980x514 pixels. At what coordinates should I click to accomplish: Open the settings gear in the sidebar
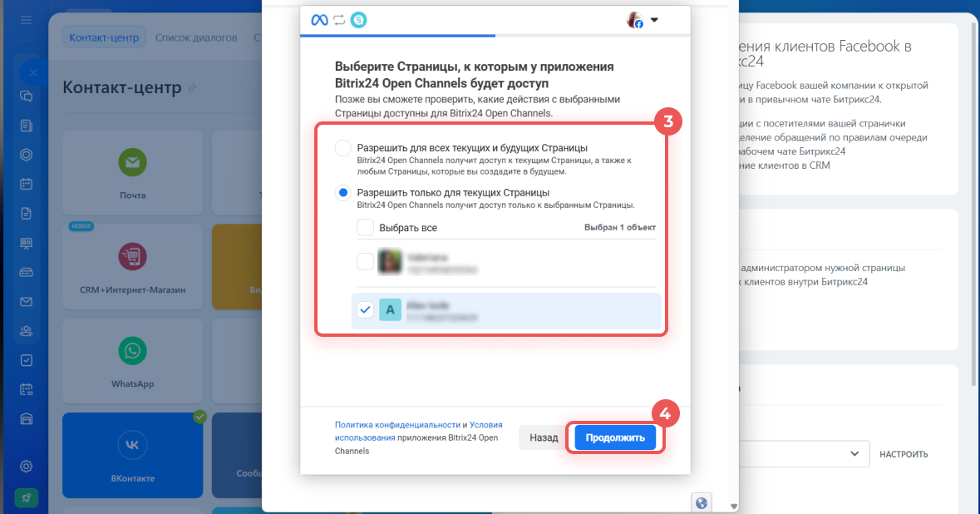pyautogui.click(x=27, y=467)
